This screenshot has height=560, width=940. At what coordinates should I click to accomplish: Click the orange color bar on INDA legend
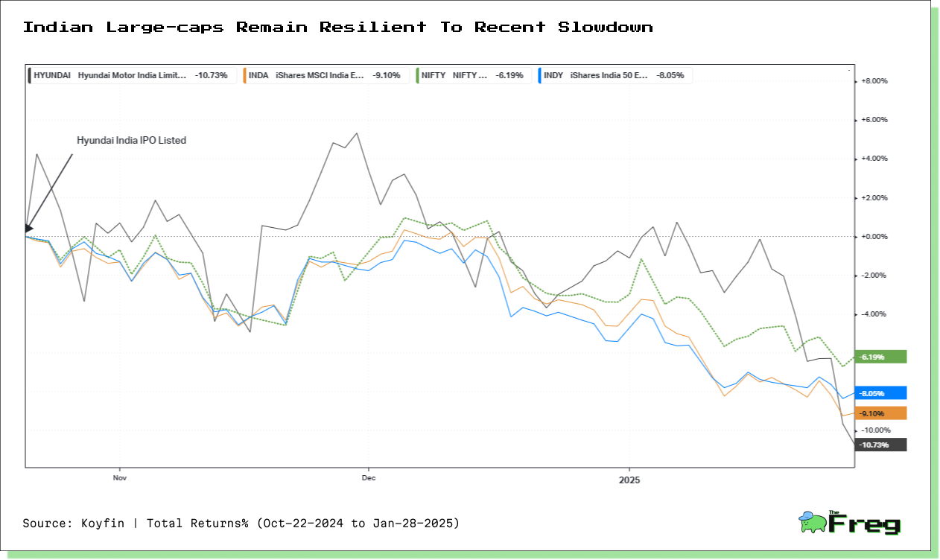(x=245, y=75)
